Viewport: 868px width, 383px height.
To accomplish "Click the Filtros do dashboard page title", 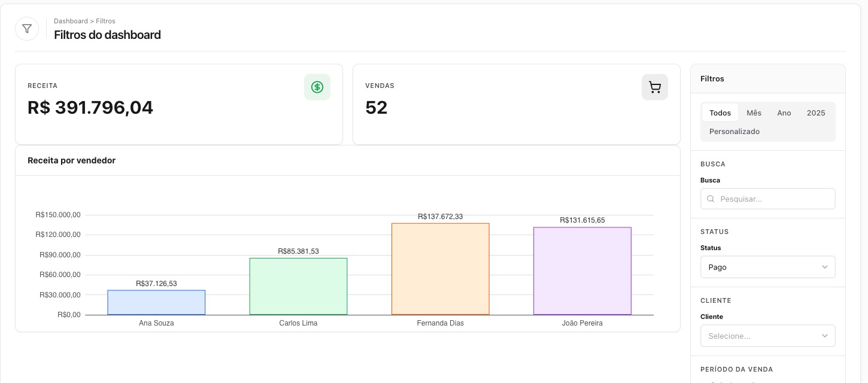I will (x=108, y=35).
